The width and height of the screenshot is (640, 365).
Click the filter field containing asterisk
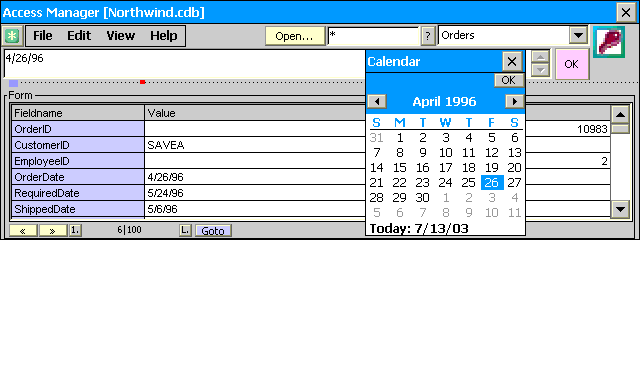(373, 36)
